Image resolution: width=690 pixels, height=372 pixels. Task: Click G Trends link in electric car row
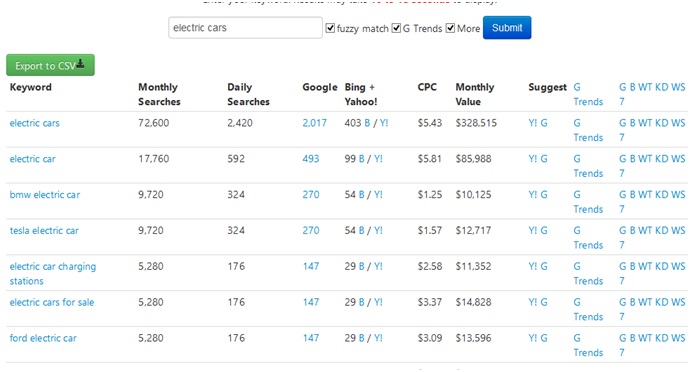[x=588, y=166]
